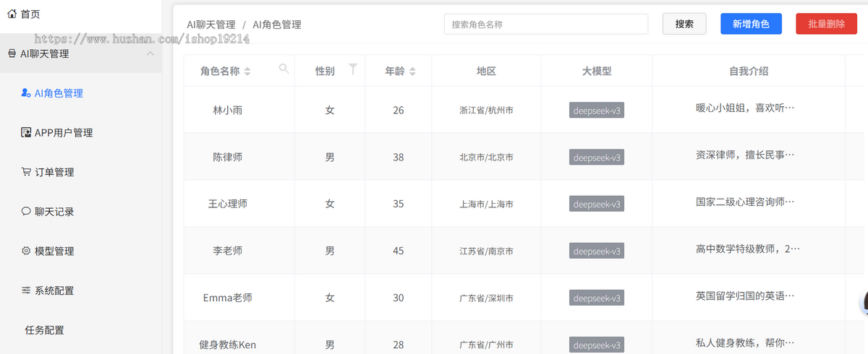The height and width of the screenshot is (354, 868).
Task: Click the chat bubble icon for 聊天记录
Action: coord(27,212)
